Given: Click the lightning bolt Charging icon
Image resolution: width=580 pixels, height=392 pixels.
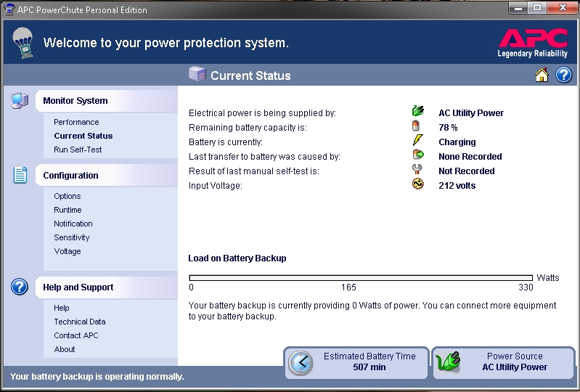Looking at the screenshot, I should click(417, 140).
